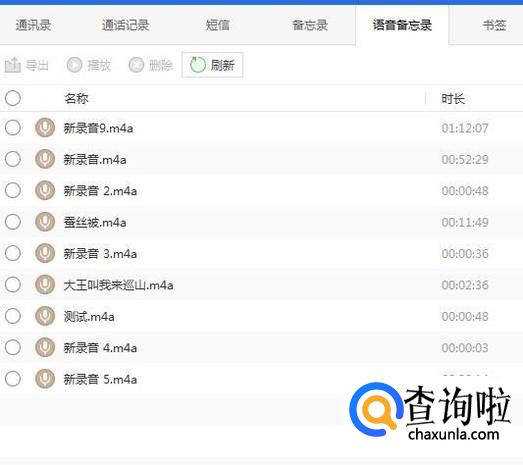Switch to the 书签 tab
This screenshot has width=523, height=465.
tap(494, 25)
